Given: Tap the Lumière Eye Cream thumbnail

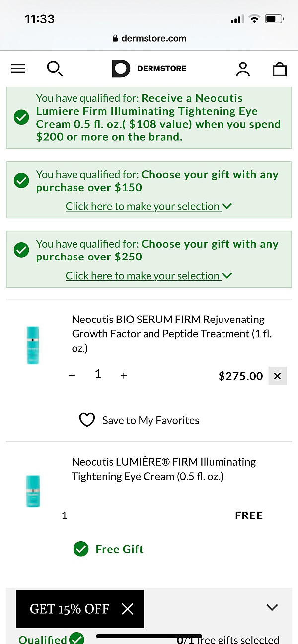Looking at the screenshot, I should pyautogui.click(x=33, y=491).
